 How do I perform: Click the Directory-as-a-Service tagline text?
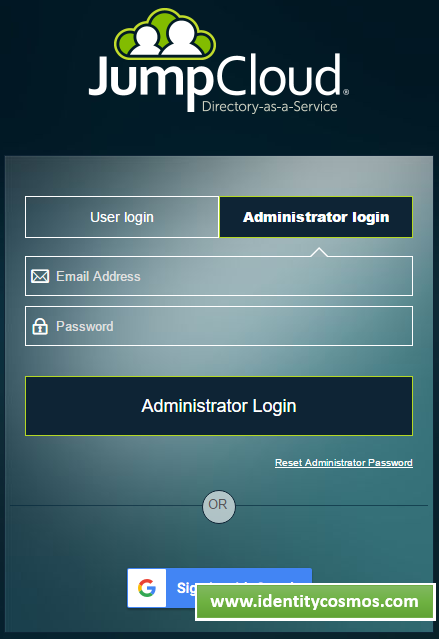(x=269, y=107)
